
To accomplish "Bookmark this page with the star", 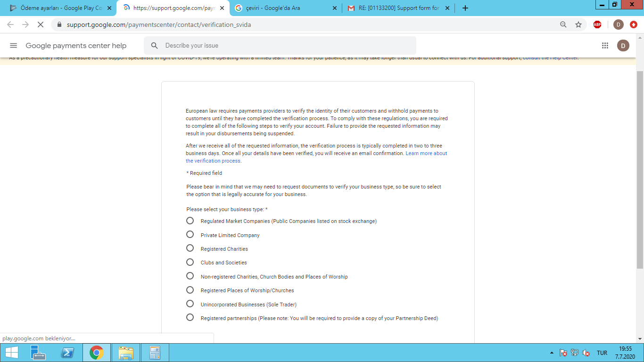I will 578,25.
